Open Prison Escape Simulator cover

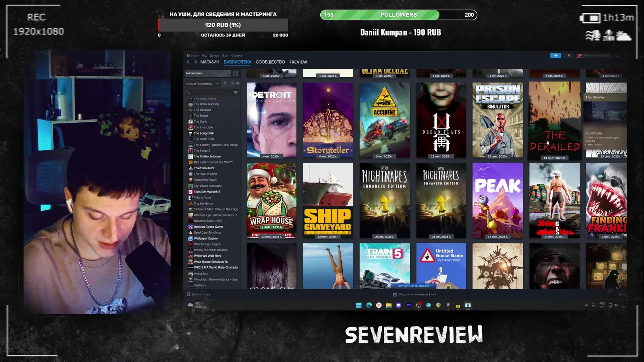498,120
